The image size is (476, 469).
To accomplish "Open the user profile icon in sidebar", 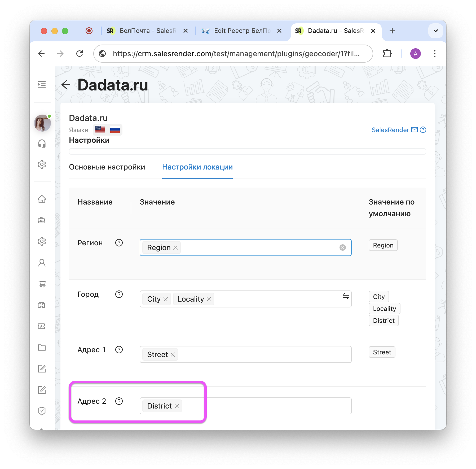I will tap(42, 263).
